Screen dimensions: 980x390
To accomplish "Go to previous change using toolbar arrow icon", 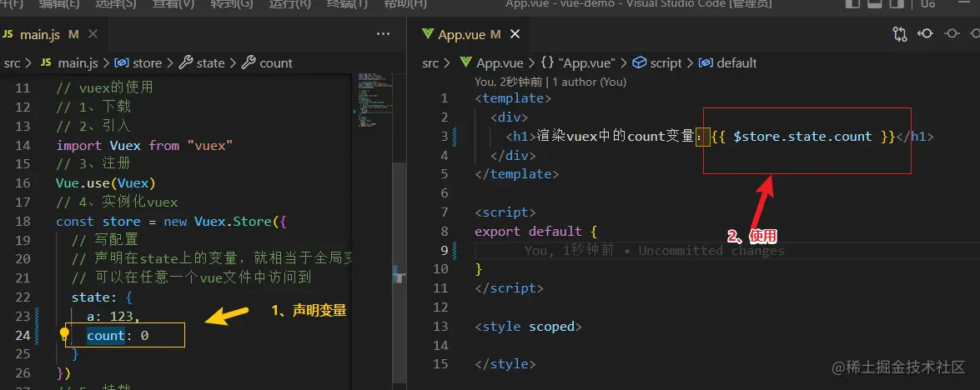I will point(927,34).
